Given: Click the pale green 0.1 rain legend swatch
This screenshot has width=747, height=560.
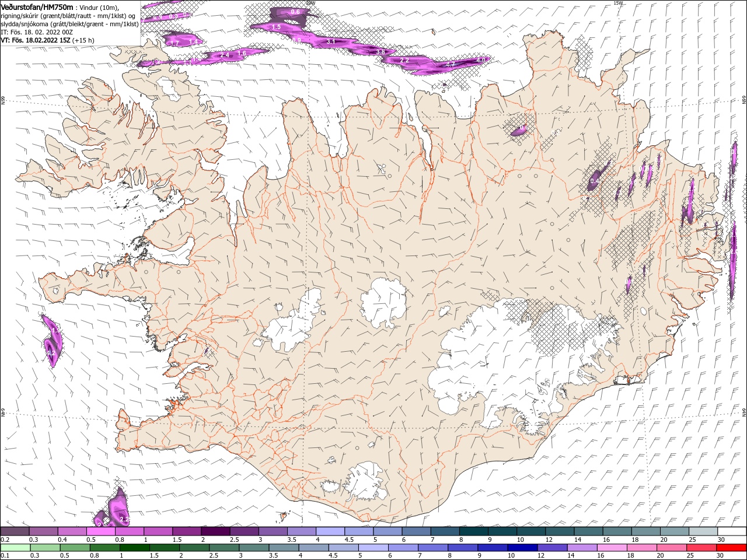Looking at the screenshot, I should click(15, 548).
